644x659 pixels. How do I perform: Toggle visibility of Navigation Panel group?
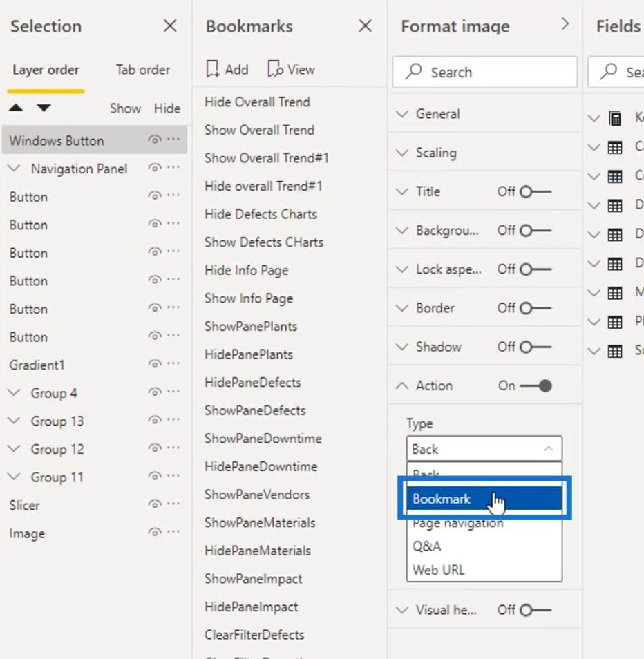click(x=155, y=168)
